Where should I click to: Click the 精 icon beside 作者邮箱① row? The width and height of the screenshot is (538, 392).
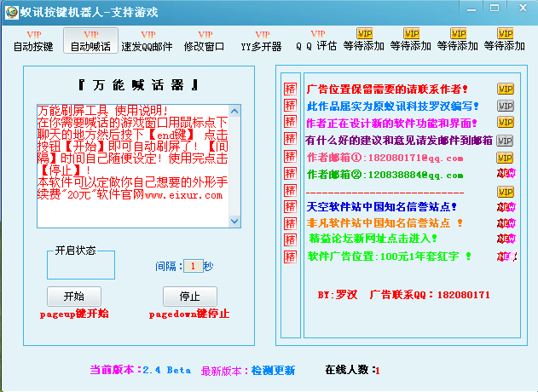coord(290,157)
